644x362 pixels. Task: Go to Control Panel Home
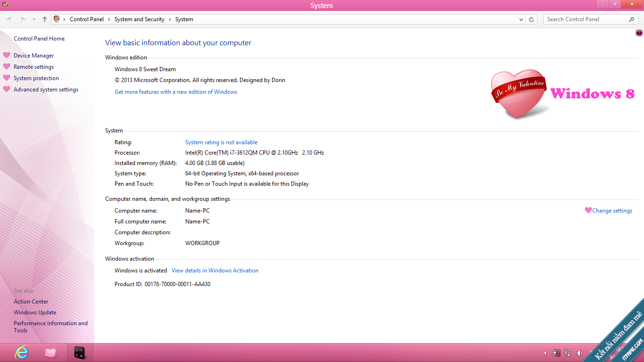tap(39, 39)
